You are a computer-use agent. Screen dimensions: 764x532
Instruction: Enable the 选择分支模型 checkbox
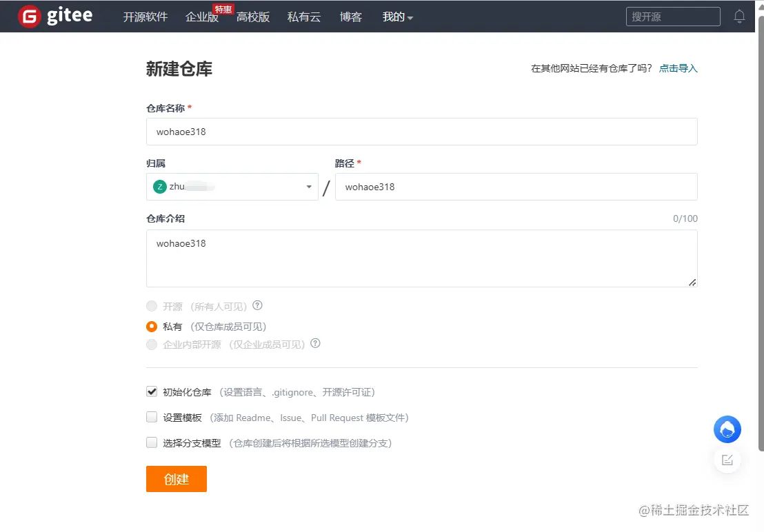152,442
